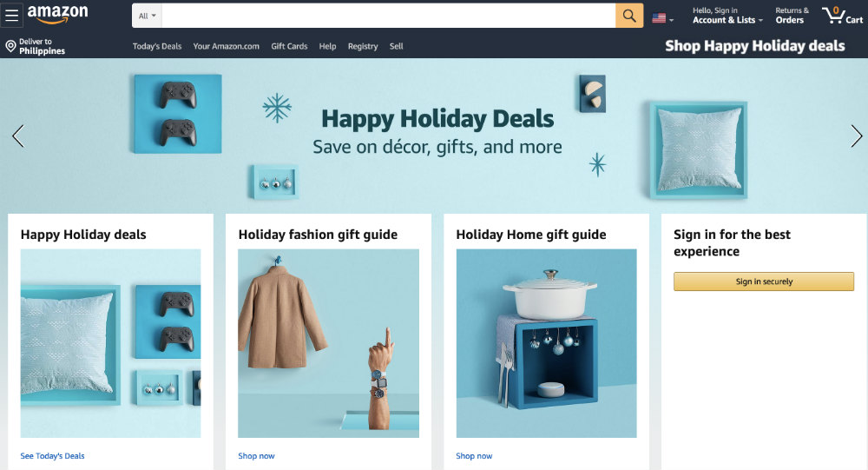This screenshot has height=470, width=868.
Task: Open the Registry nav item
Action: pos(363,46)
